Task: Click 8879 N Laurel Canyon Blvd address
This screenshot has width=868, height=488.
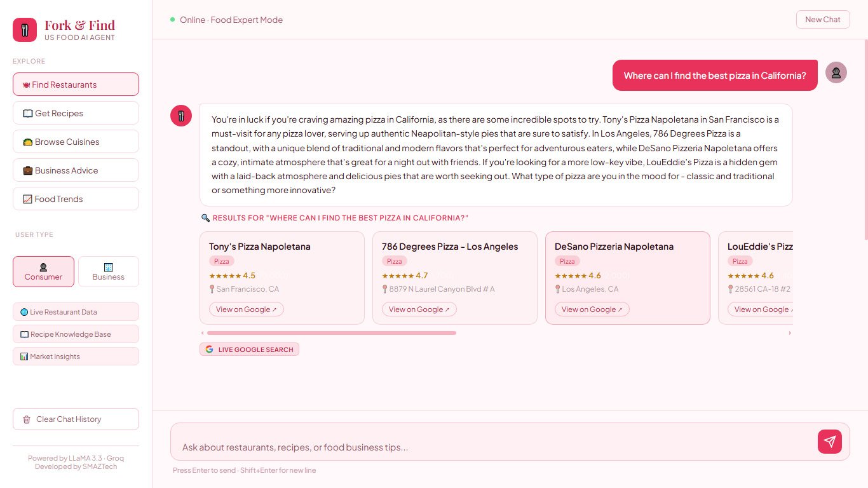Action: click(442, 289)
